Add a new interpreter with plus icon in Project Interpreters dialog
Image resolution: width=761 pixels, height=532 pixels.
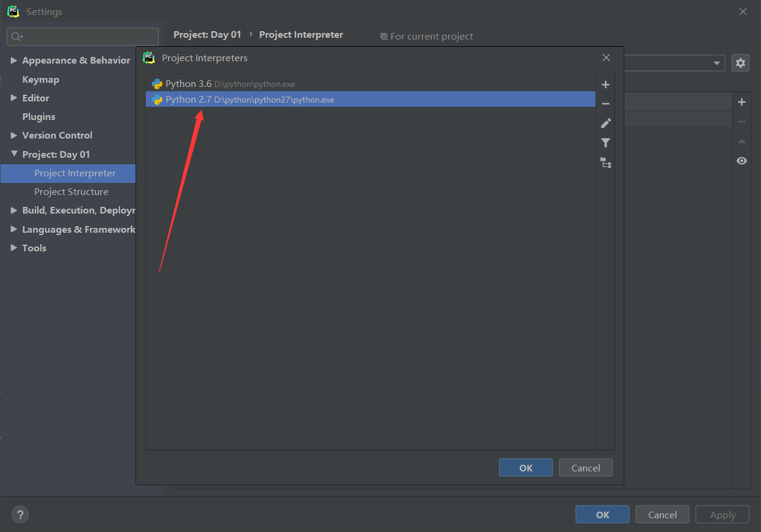pos(606,85)
